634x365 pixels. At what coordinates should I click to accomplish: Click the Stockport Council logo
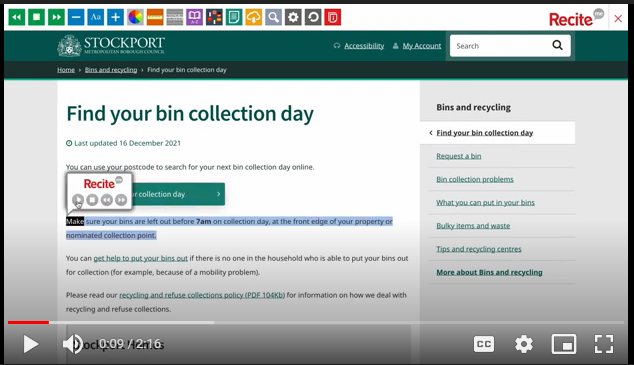click(111, 45)
